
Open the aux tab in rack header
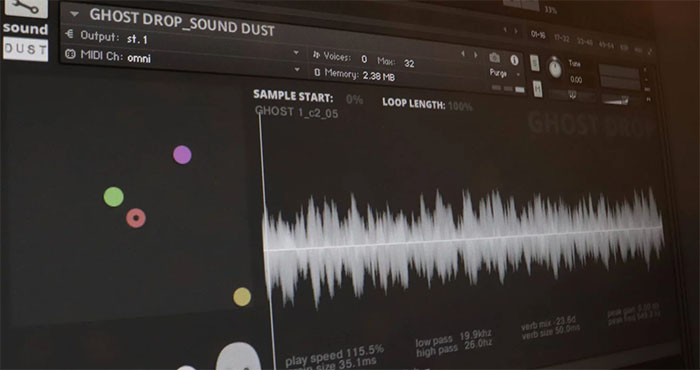[x=638, y=50]
